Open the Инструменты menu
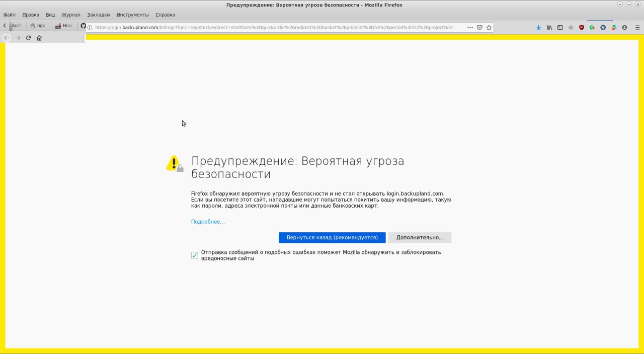The width and height of the screenshot is (644, 354). tap(133, 15)
